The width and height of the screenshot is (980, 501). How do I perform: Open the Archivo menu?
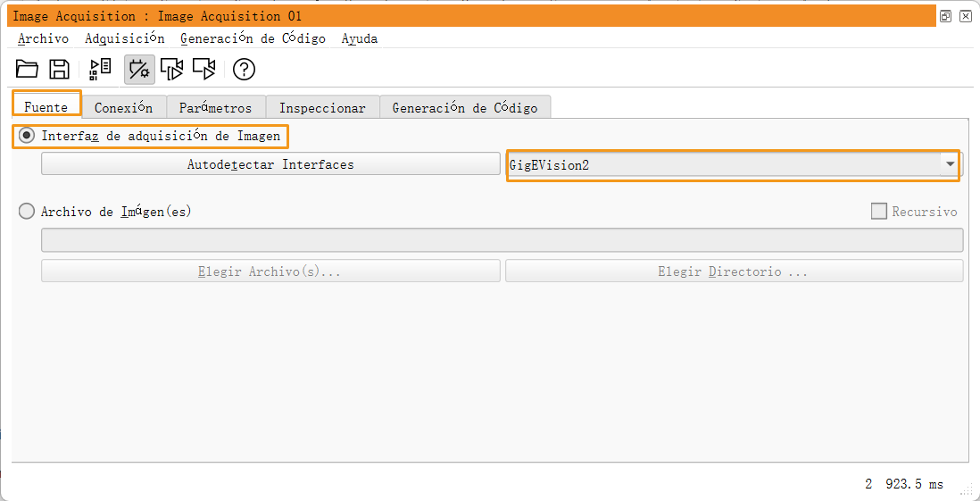(x=43, y=38)
